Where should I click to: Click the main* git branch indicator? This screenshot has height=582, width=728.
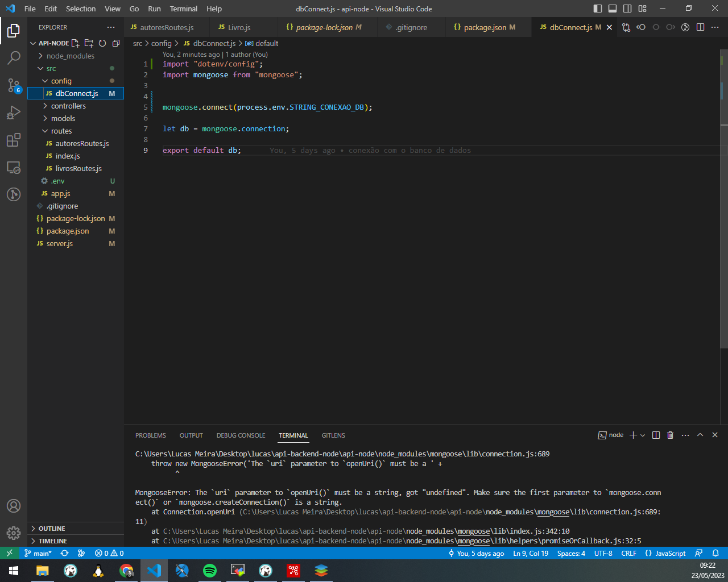[x=38, y=553]
